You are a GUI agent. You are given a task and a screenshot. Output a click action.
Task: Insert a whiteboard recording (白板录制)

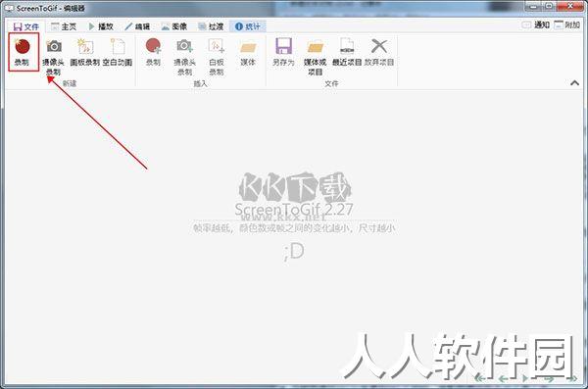tap(217, 56)
